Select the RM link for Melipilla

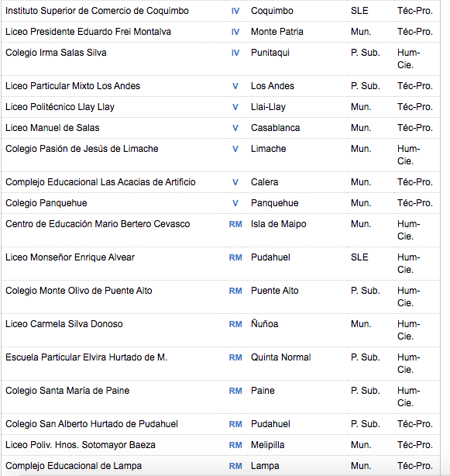click(x=235, y=445)
